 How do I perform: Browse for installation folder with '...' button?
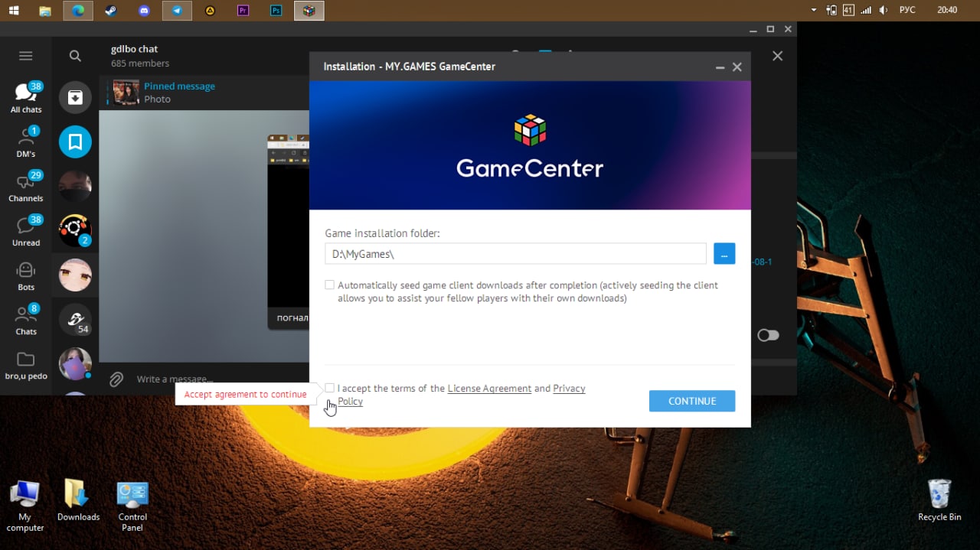click(724, 253)
